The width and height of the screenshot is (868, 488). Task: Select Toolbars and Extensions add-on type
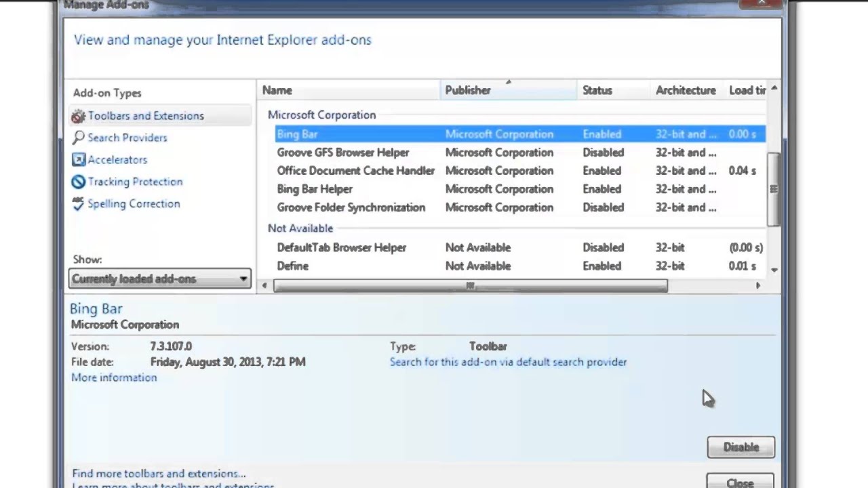tap(160, 116)
